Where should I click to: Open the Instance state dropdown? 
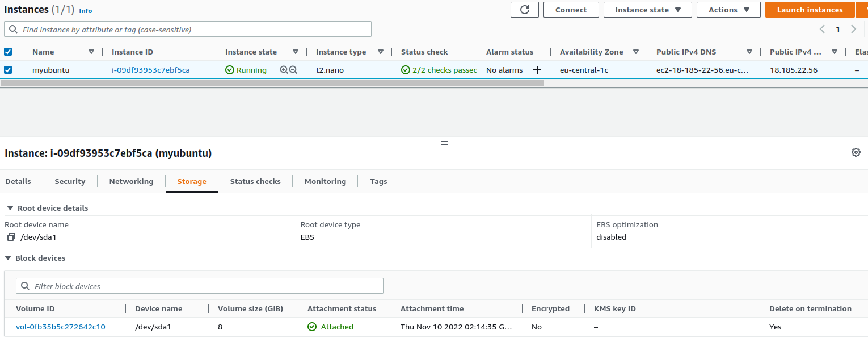click(647, 10)
